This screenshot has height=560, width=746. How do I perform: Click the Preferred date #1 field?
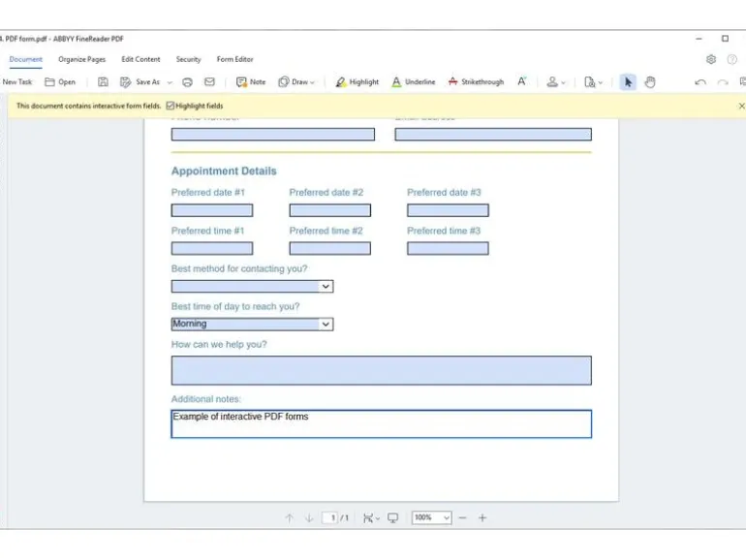tap(212, 210)
